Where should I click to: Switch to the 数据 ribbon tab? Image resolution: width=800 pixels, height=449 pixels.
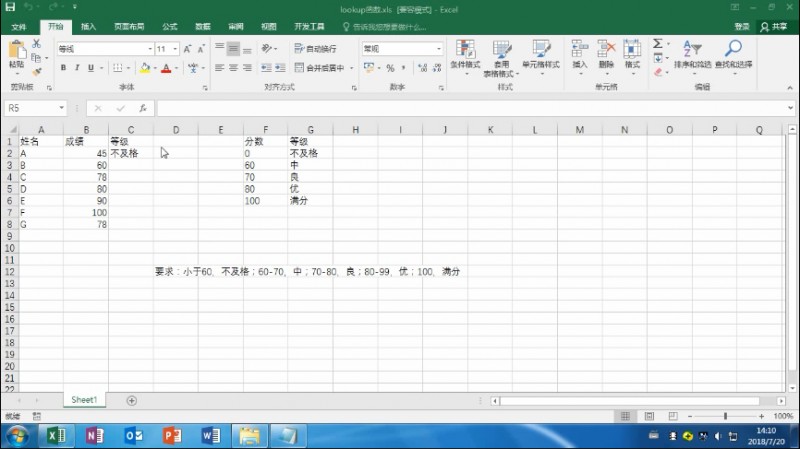(203, 27)
